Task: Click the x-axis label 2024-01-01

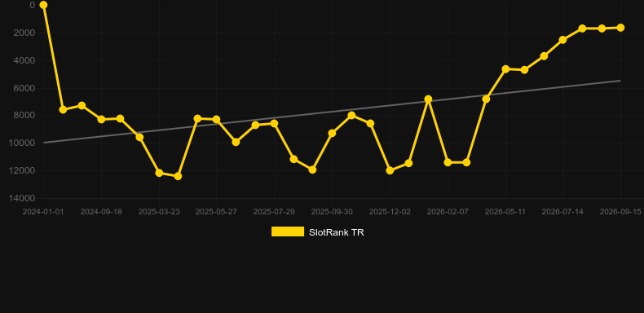Action: [x=43, y=212]
